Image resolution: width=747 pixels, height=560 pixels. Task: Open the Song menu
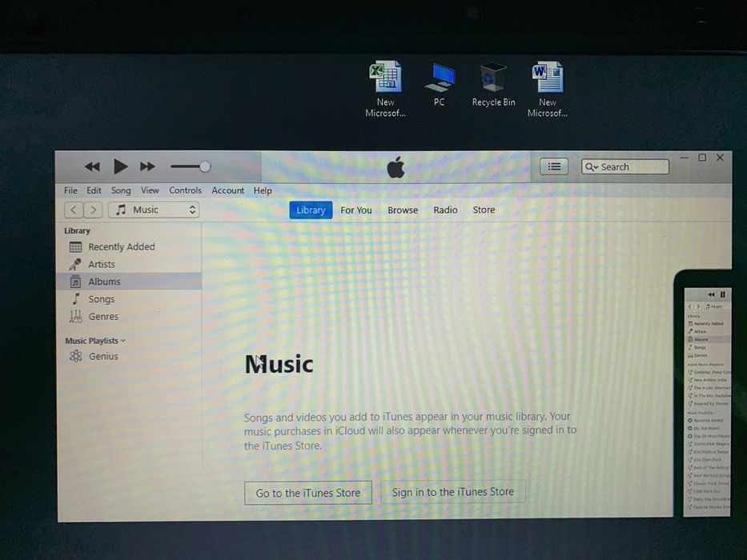point(121,190)
